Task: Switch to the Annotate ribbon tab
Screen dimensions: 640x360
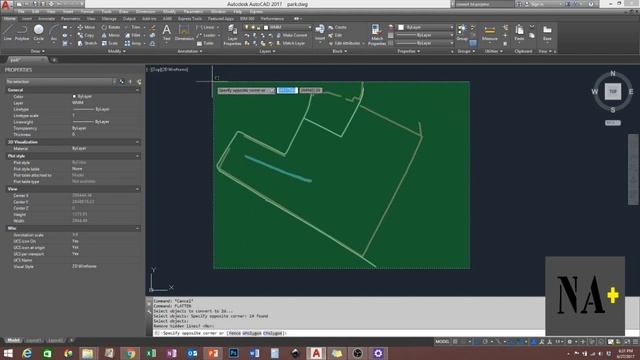Action: [47, 18]
